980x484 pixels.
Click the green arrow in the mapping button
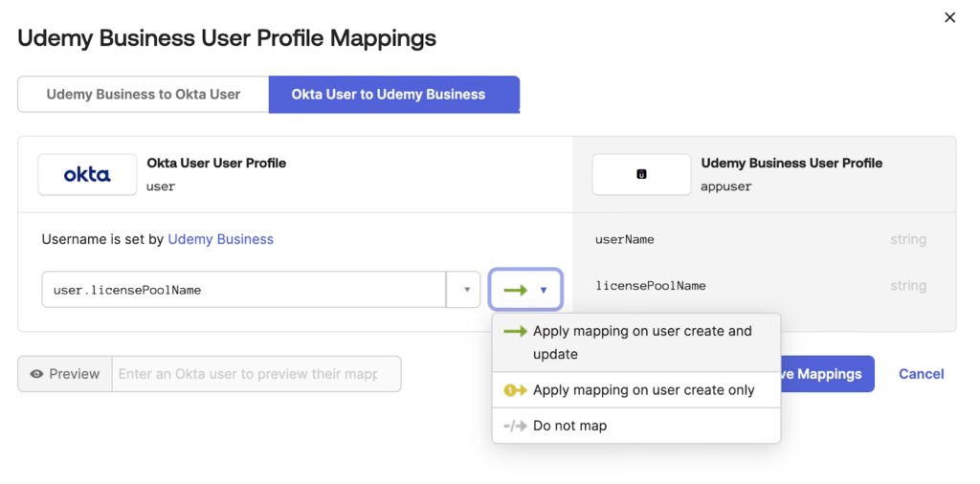[x=515, y=290]
